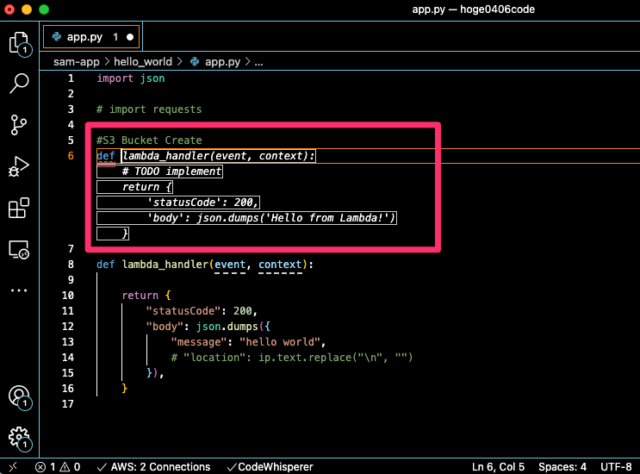The width and height of the screenshot is (640, 474).
Task: Click AWS: 2 Connections status item
Action: (x=154, y=467)
